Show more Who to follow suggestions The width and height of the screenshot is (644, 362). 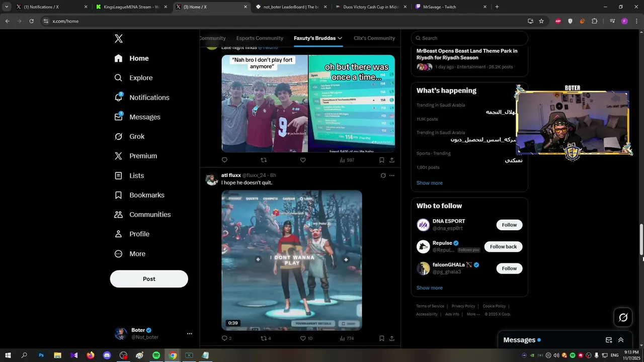430,288
